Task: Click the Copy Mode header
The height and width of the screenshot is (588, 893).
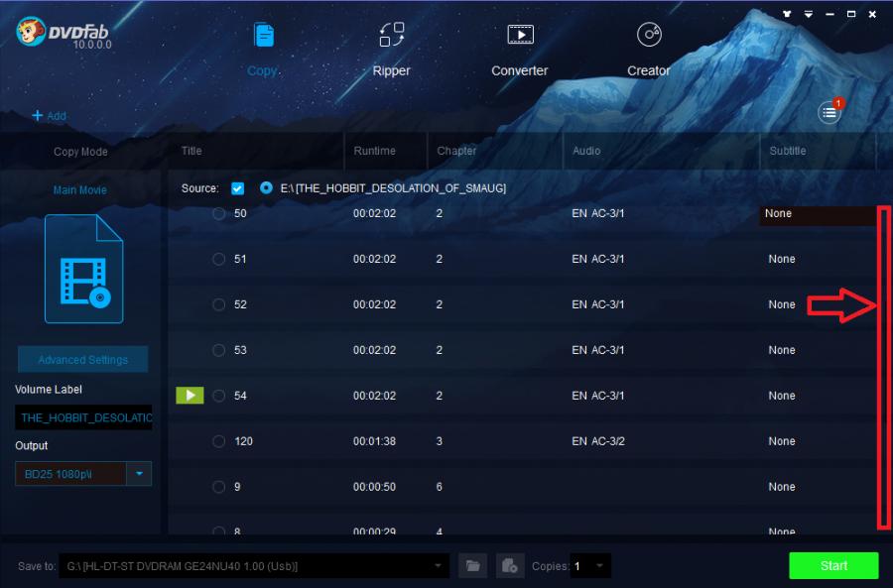Action: point(80,152)
